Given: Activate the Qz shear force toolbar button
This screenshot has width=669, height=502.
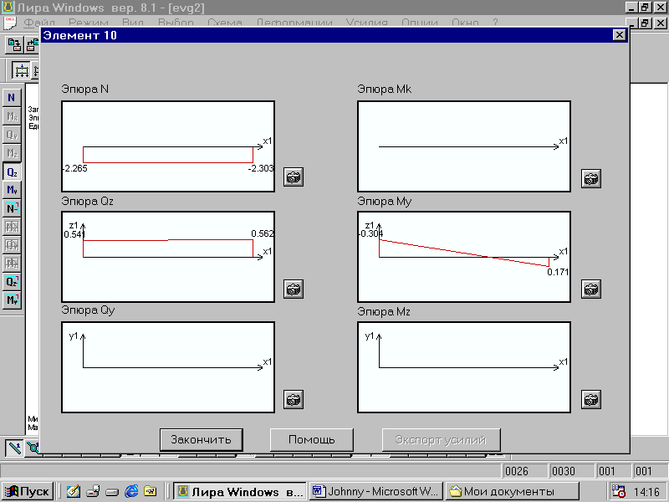Looking at the screenshot, I should pyautogui.click(x=12, y=172).
